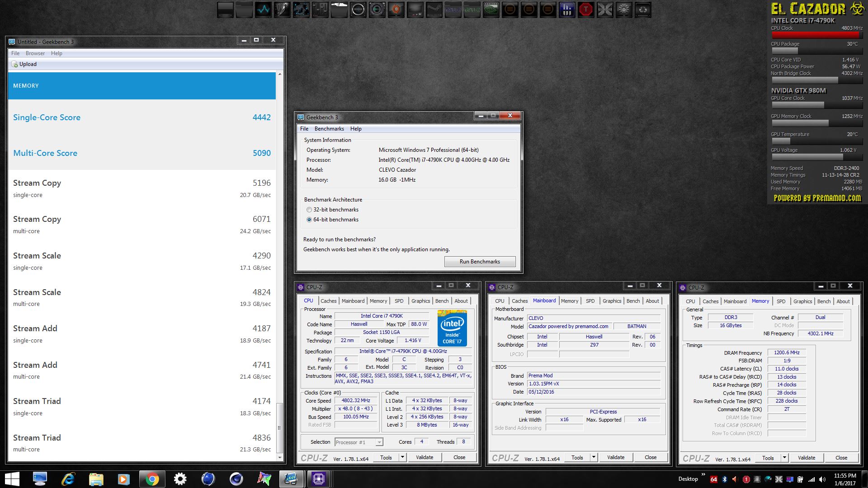Click Validate in Mainboard CPU-Z window
This screenshot has width=868, height=488.
click(x=616, y=457)
